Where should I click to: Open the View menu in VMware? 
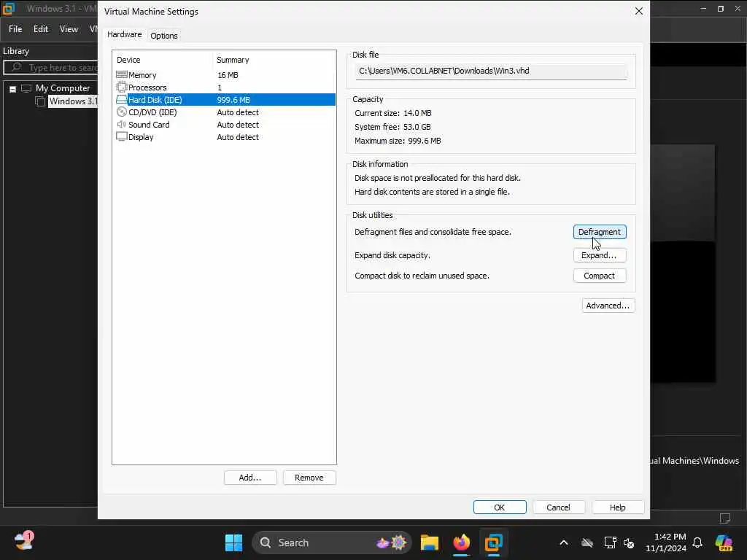coord(69,29)
